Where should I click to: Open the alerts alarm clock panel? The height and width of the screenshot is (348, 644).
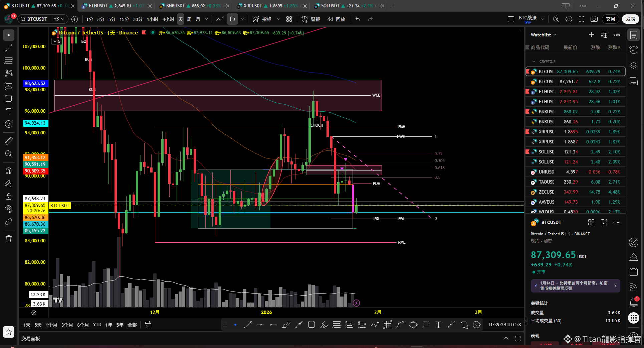[x=633, y=50]
